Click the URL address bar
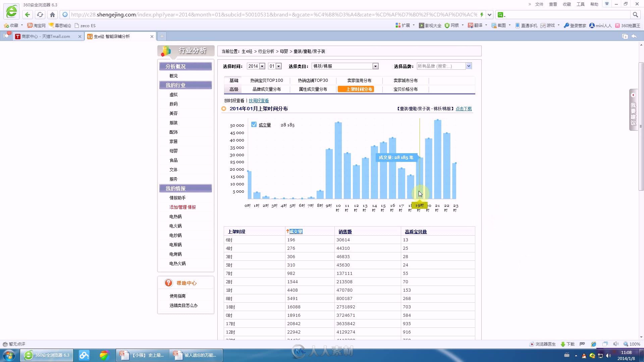This screenshot has width=644, height=362. click(x=273, y=14)
